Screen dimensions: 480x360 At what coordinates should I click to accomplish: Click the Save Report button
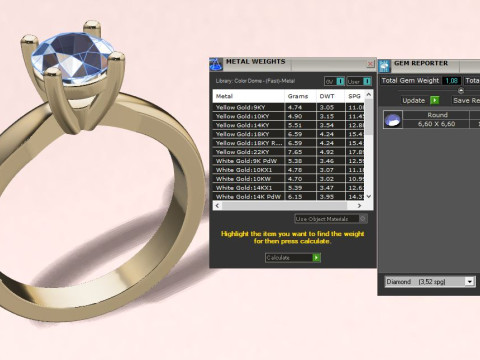[466, 100]
